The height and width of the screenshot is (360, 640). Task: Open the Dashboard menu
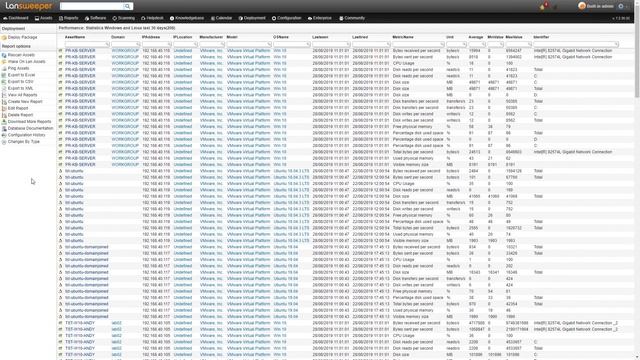coord(16,18)
